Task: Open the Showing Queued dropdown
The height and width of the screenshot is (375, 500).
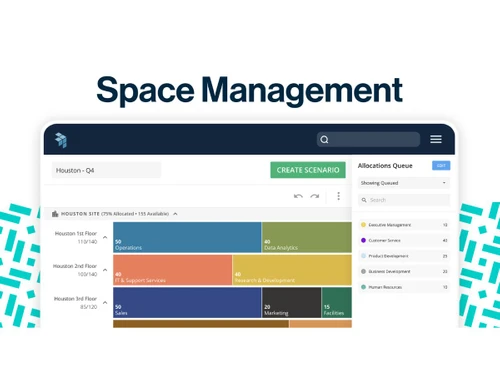Action: pyautogui.click(x=404, y=183)
